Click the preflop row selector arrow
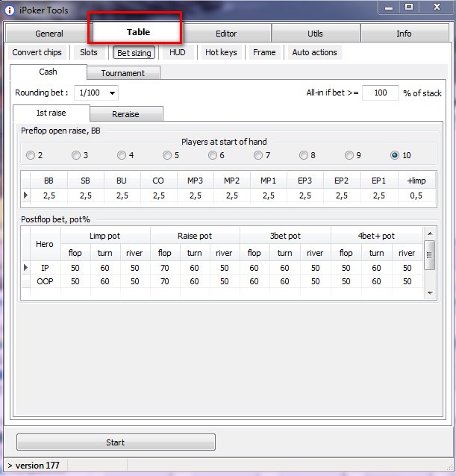This screenshot has height=476, width=456. 26,195
